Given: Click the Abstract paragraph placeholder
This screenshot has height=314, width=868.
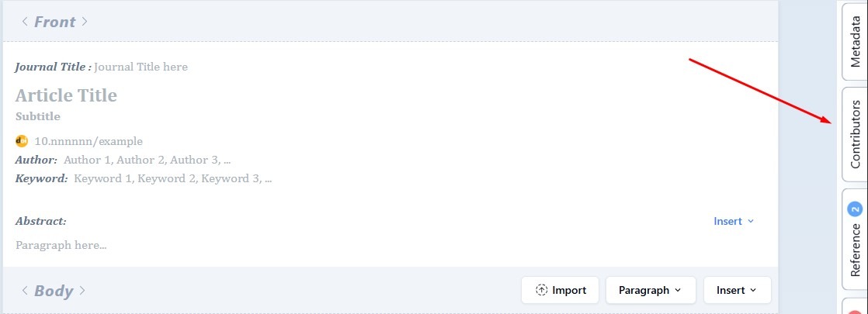Looking at the screenshot, I should (x=61, y=245).
